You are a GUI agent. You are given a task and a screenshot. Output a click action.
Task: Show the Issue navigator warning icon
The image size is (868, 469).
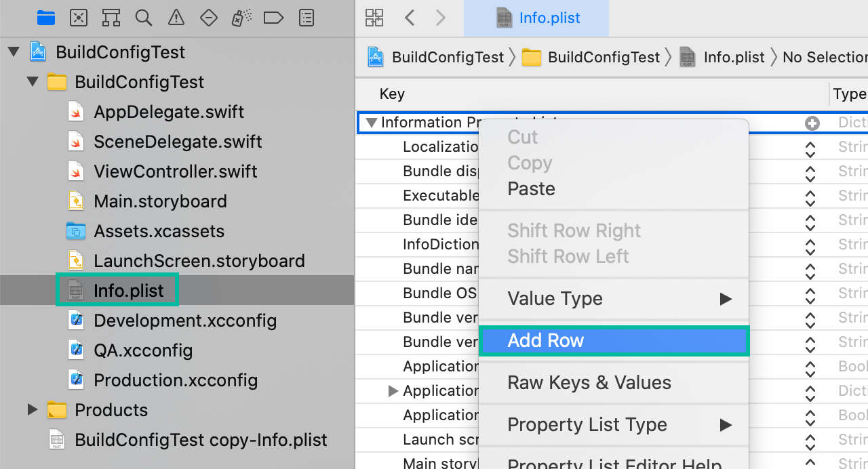click(176, 18)
